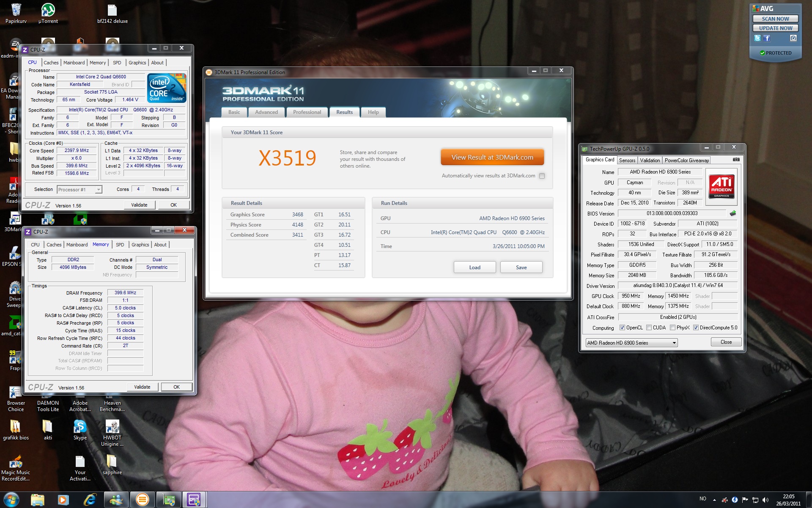Switch to CPU-Z taskbar button
Image resolution: width=812 pixels, height=508 pixels.
pos(195,500)
